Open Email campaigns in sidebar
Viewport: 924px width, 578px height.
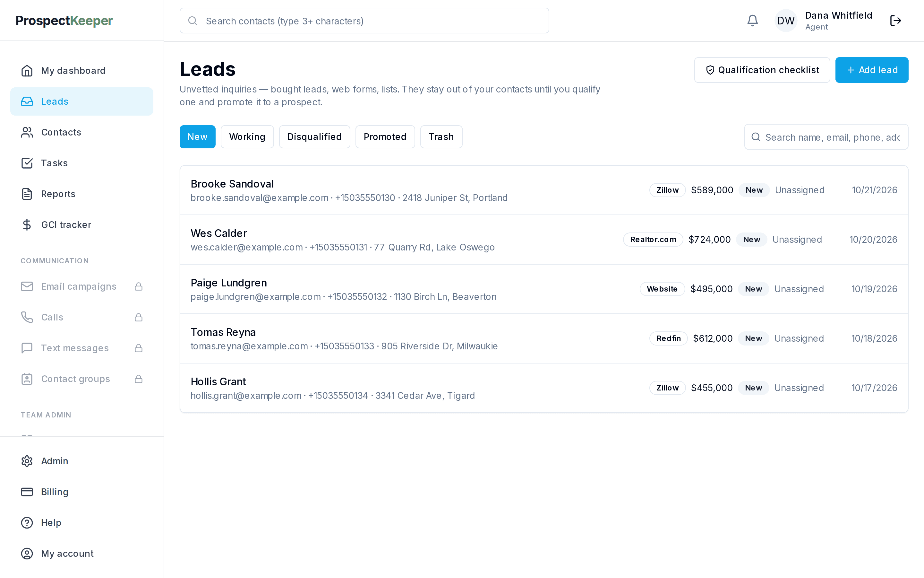coord(82,286)
